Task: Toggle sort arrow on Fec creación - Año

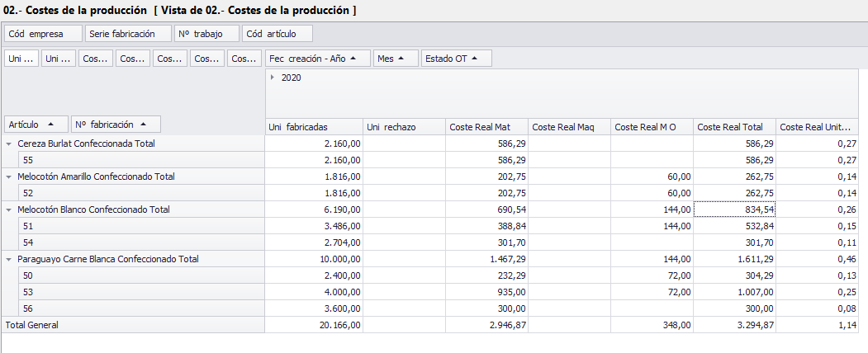Action: point(354,59)
